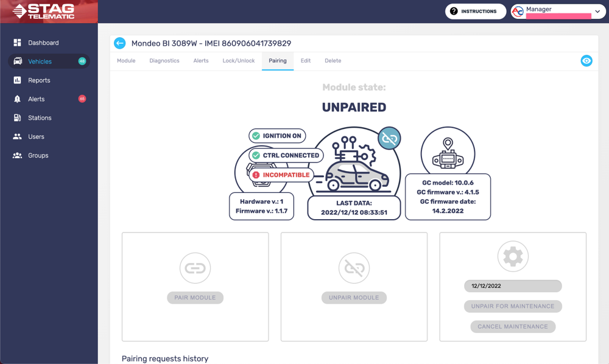Switch to the Module tab
The image size is (609, 364).
click(x=126, y=60)
